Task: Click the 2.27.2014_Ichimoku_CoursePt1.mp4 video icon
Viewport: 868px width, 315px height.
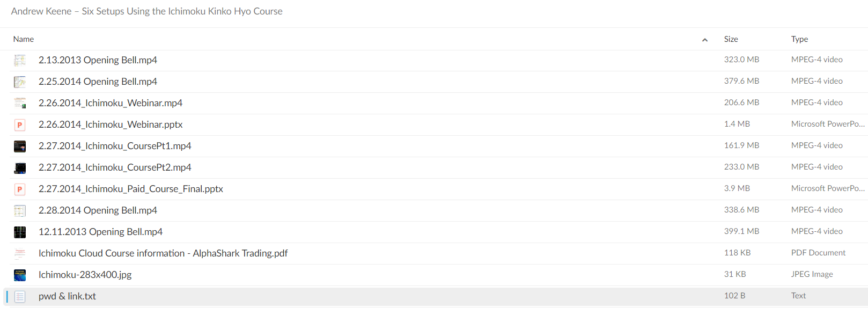Action: (x=20, y=146)
